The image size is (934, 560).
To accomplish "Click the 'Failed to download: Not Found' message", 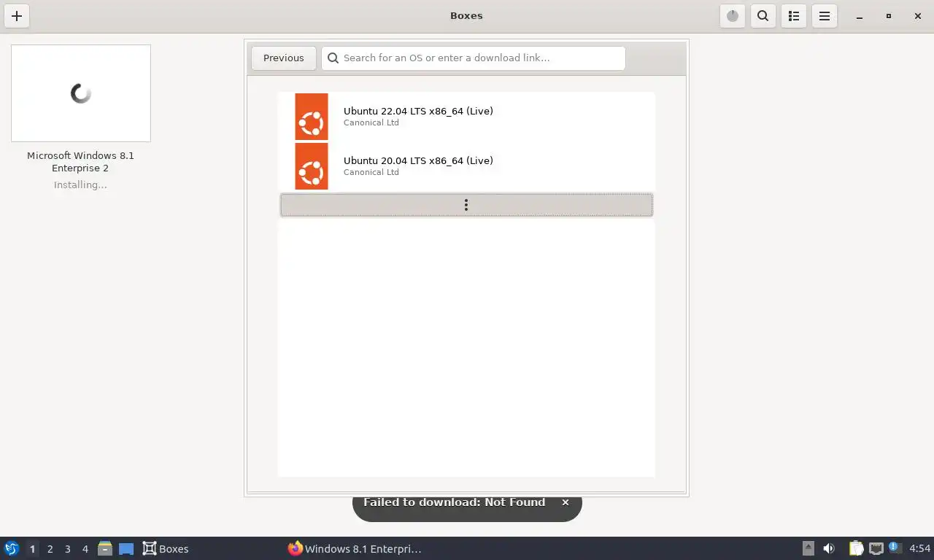I will pyautogui.click(x=454, y=502).
